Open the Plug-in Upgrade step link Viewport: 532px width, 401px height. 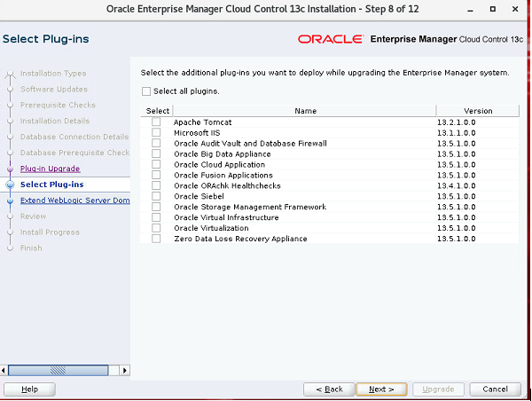pos(50,169)
